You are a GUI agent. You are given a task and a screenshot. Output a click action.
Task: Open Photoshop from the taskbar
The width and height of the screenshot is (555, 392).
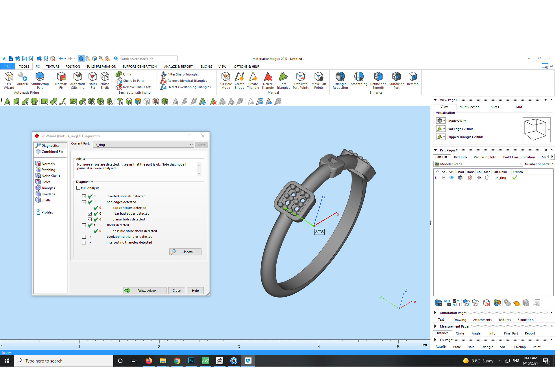[191, 361]
